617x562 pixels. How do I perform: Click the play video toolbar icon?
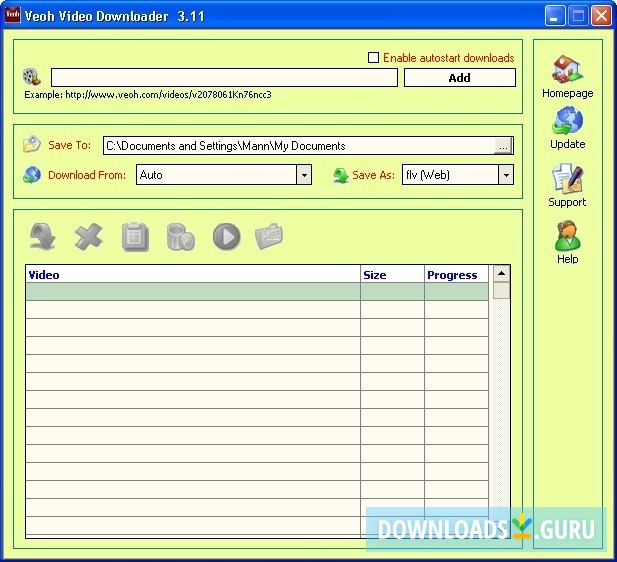[227, 237]
